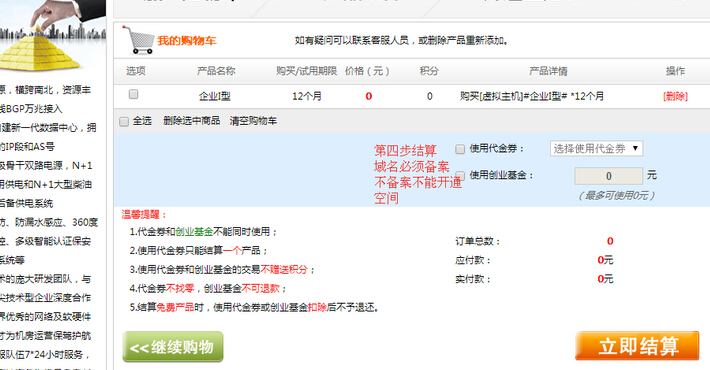
Task: Click 删除选中商品 link
Action: point(192,121)
